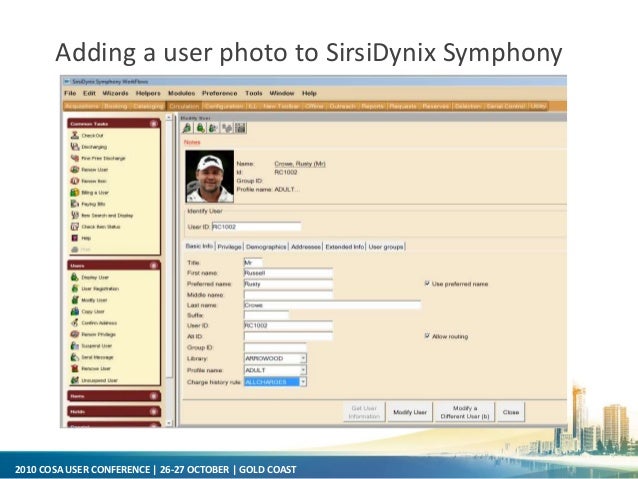Click Modify a Different User button

465,412
